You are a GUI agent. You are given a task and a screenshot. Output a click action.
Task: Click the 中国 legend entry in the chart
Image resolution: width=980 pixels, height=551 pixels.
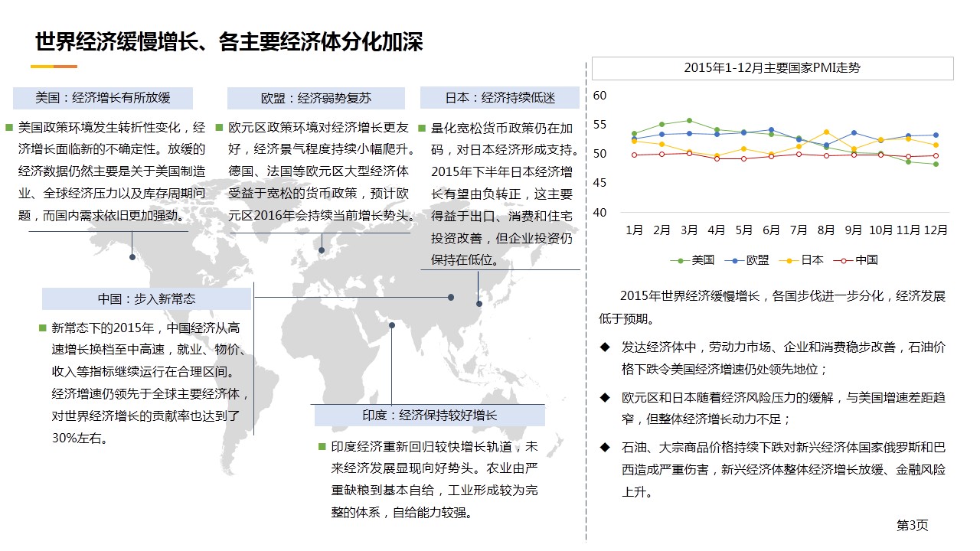pyautogui.click(x=855, y=260)
